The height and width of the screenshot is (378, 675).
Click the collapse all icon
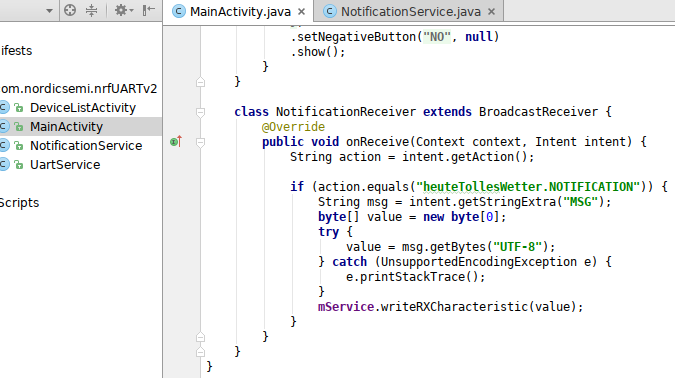coord(91,10)
